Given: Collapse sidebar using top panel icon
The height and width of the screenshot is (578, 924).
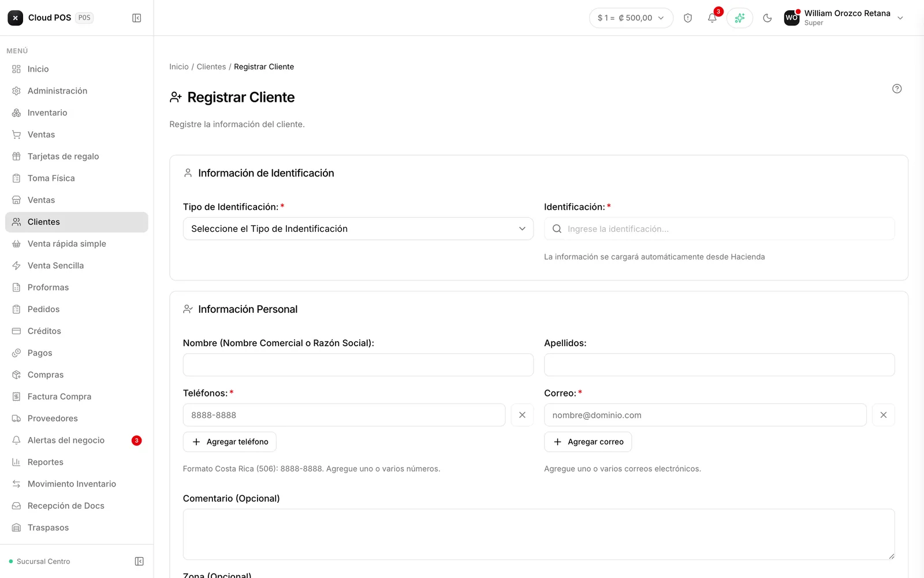Looking at the screenshot, I should point(137,18).
